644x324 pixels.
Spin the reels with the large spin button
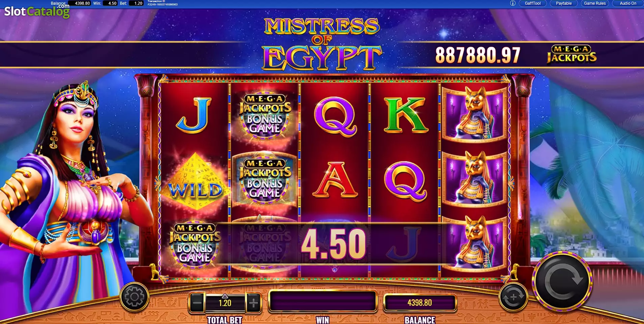pyautogui.click(x=563, y=281)
